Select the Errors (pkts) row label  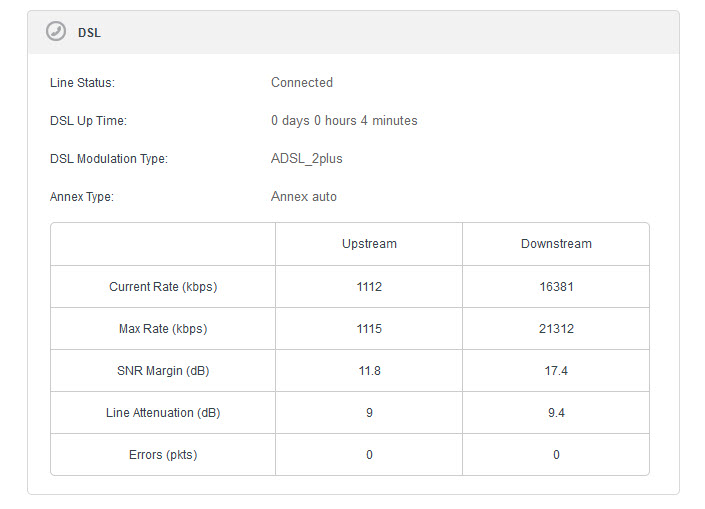point(163,455)
